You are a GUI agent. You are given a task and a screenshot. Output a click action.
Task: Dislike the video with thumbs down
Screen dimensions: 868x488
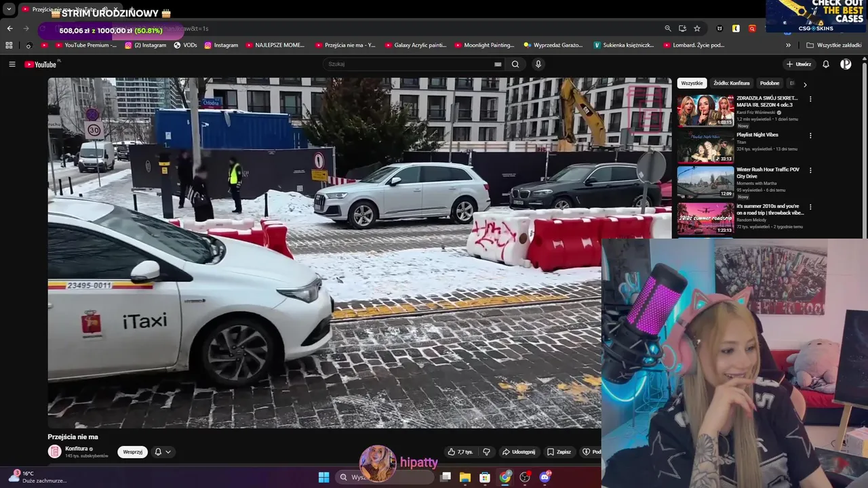point(486,452)
